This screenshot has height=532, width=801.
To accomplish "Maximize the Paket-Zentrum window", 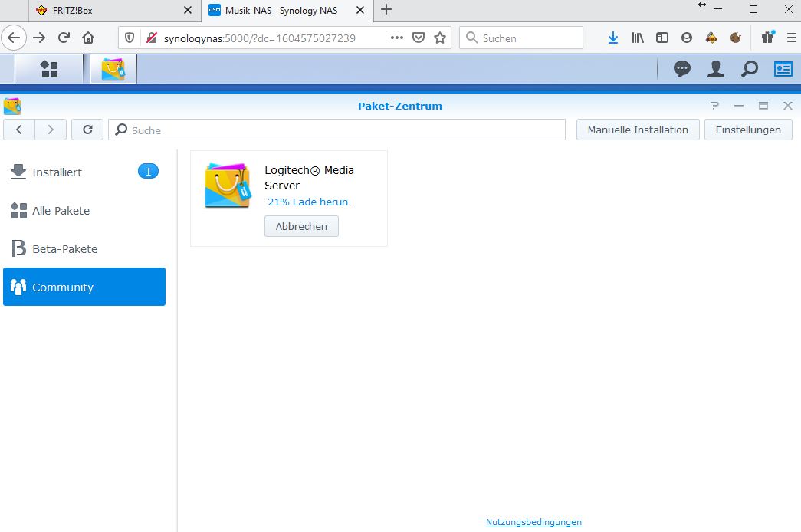I will tap(763, 106).
